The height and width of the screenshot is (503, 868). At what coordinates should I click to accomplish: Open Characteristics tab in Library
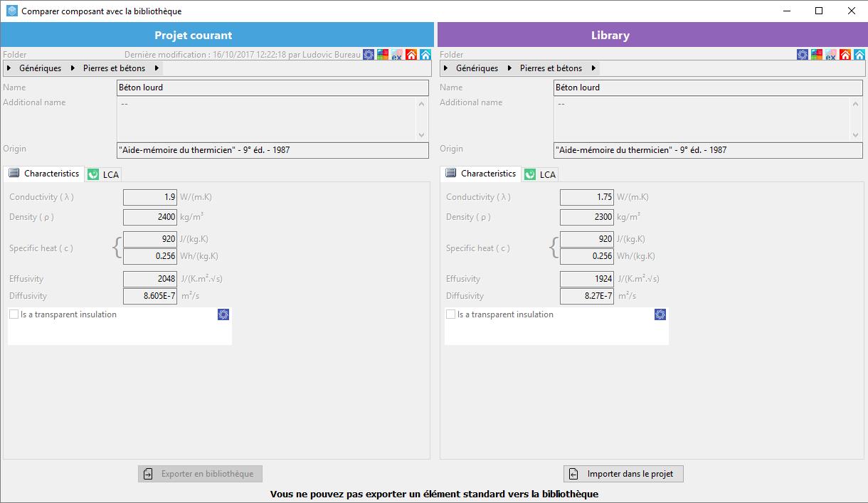coord(481,174)
